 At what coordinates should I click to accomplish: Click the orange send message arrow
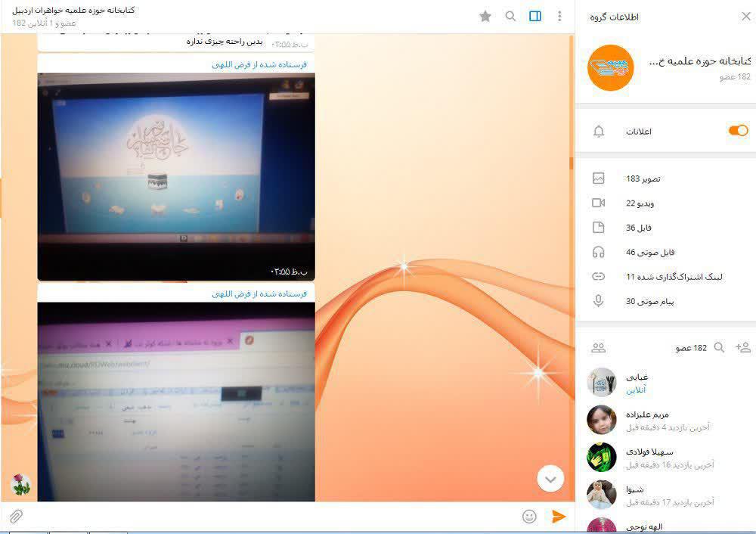(559, 517)
